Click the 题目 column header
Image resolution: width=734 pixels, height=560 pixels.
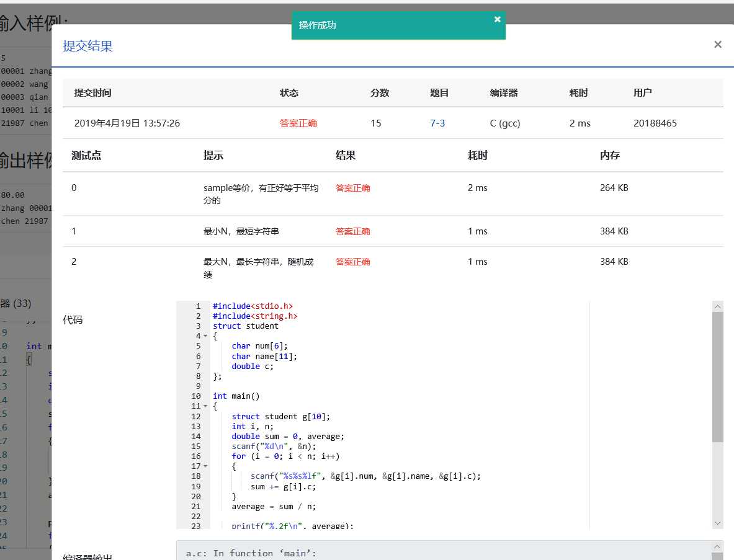pos(439,92)
